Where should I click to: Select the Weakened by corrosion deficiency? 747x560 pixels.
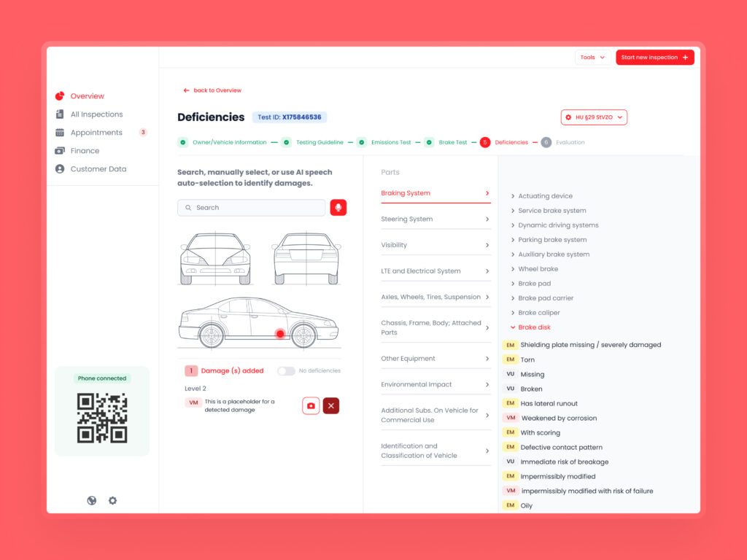coord(558,418)
